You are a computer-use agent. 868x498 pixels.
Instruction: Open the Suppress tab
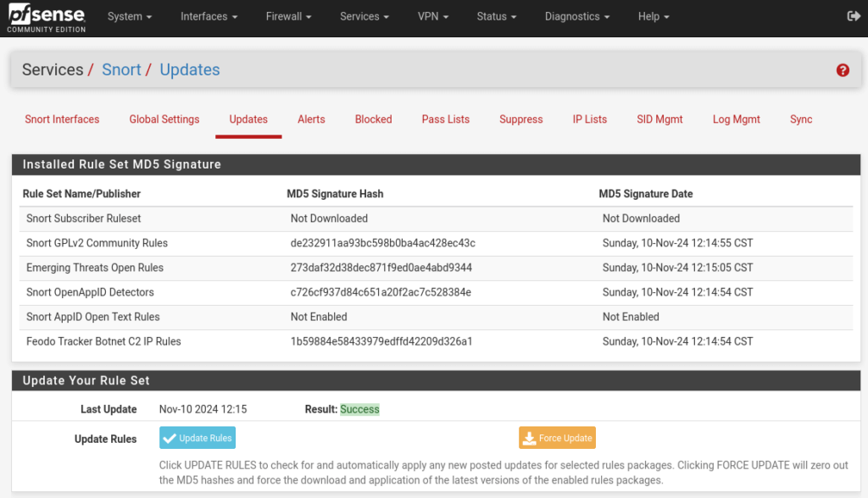(521, 119)
